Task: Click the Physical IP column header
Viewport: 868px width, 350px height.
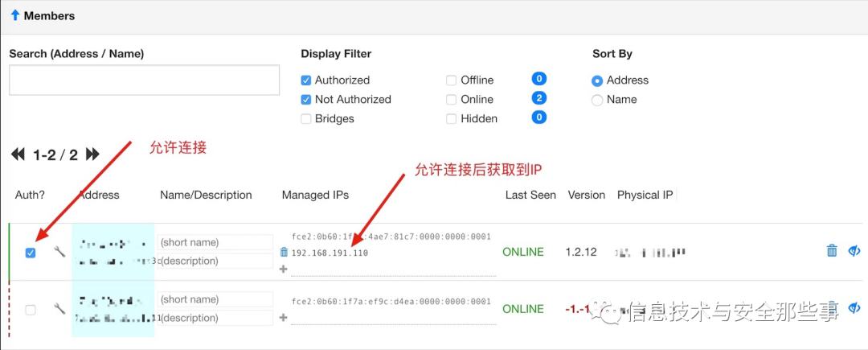Action: (x=645, y=195)
